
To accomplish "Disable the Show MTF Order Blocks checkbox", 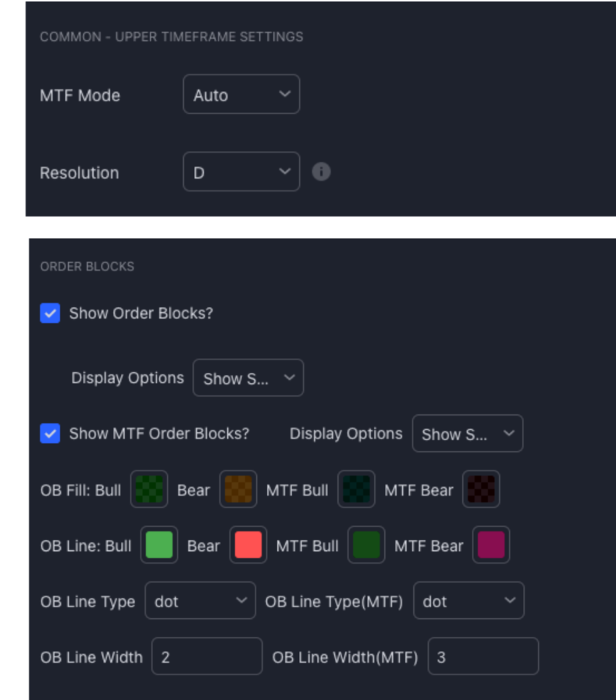I will tap(50, 433).
